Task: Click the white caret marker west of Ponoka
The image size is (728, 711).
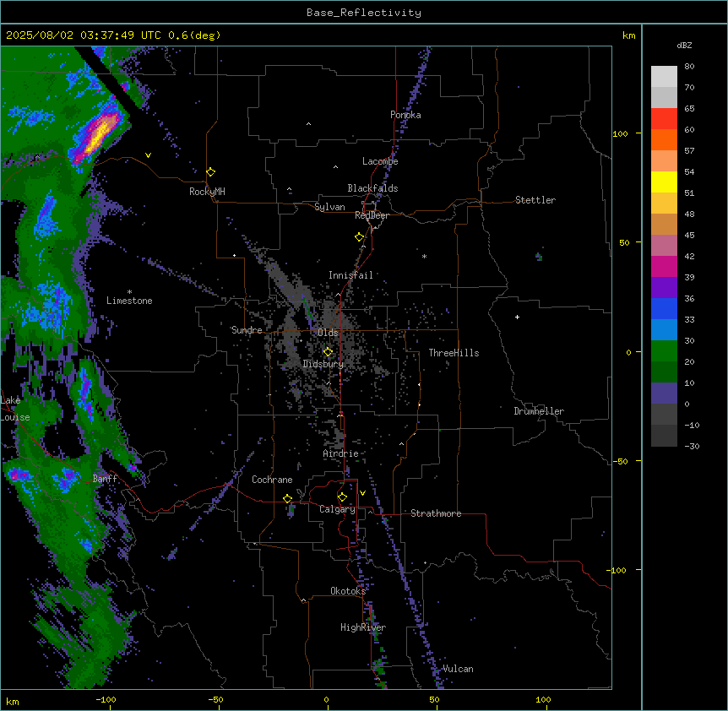Action: [x=308, y=124]
